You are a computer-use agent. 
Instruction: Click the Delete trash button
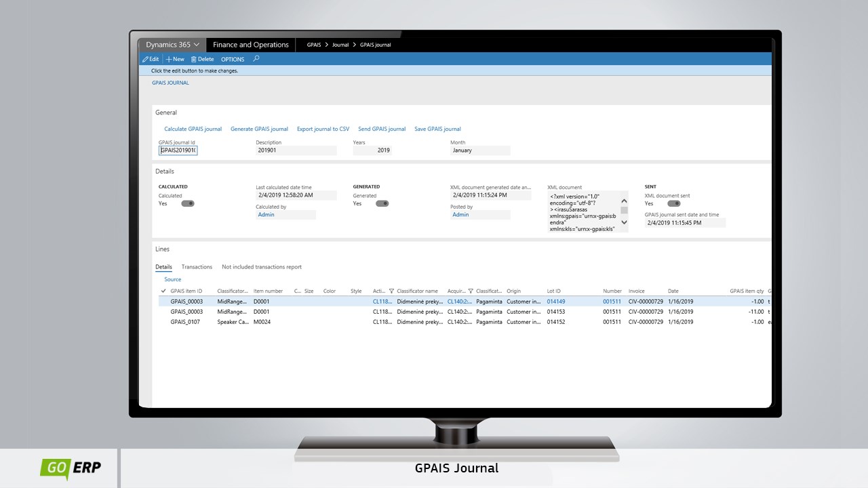[x=202, y=59]
